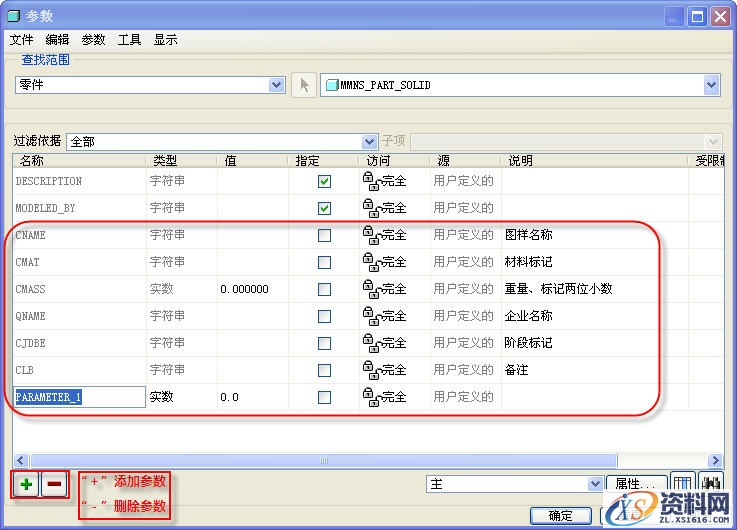
Task: Open the MMNS_PART_SOLID model dropdown
Action: (x=711, y=85)
